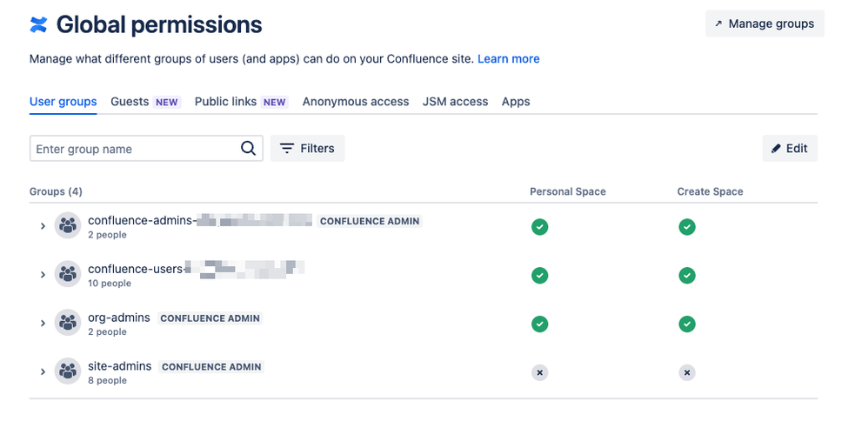Viewport: 868px width, 428px height.
Task: Click the search magnifier icon
Action: coord(249,149)
